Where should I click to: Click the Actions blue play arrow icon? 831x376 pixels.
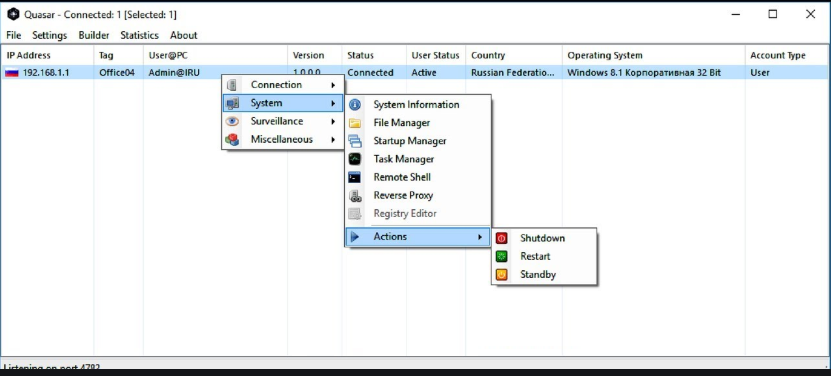point(355,237)
